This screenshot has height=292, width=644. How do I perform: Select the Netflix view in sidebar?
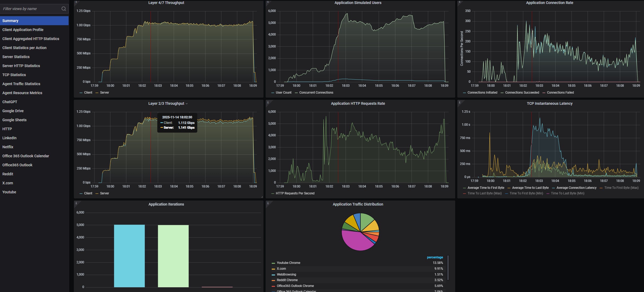[8, 147]
